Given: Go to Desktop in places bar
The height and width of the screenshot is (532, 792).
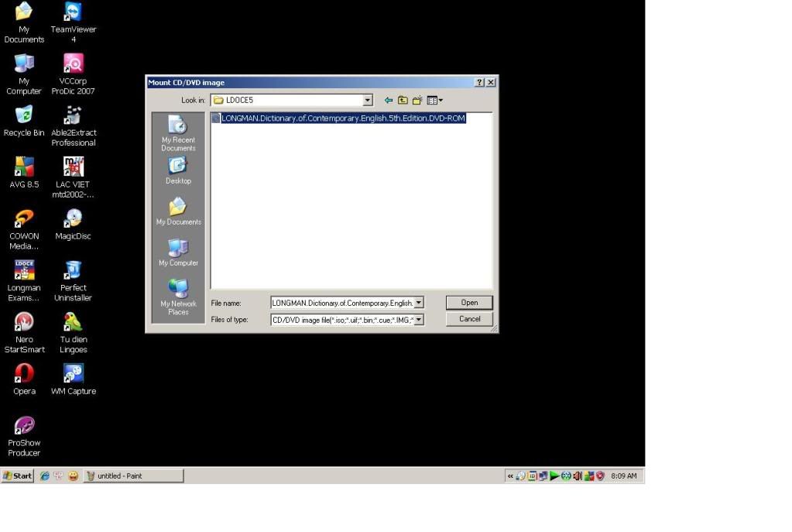Looking at the screenshot, I should point(178,171).
